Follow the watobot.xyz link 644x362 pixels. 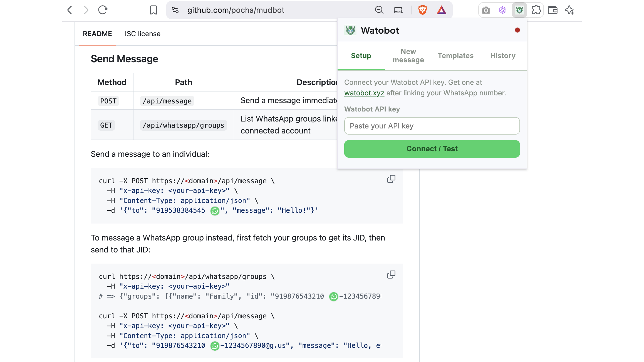click(364, 93)
